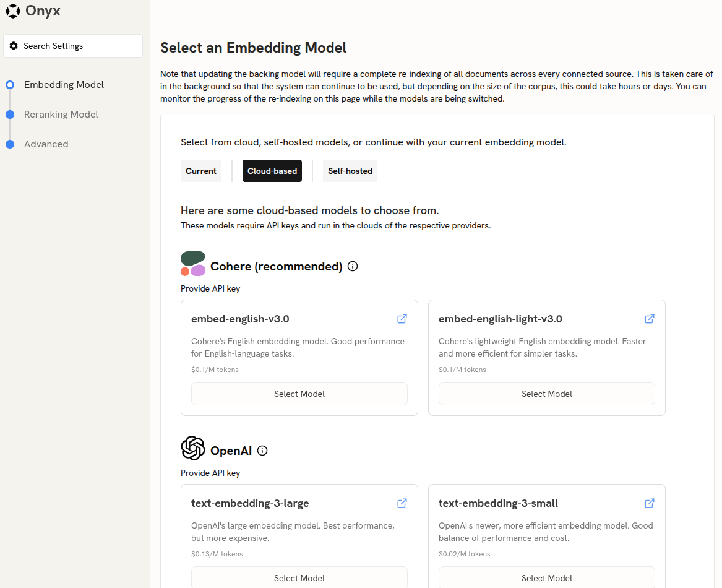The width and height of the screenshot is (722, 588).
Task: Click the Search Settings gear icon
Action: point(14,46)
